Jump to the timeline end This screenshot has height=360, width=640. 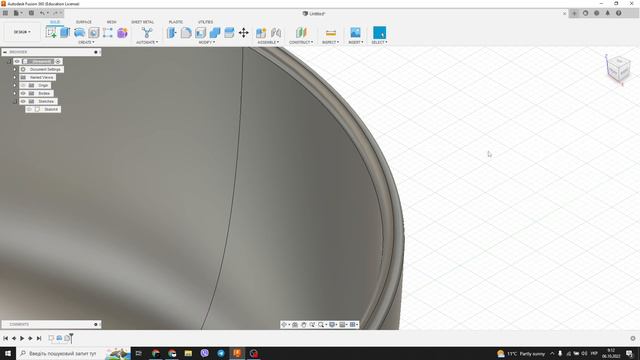tap(39, 338)
